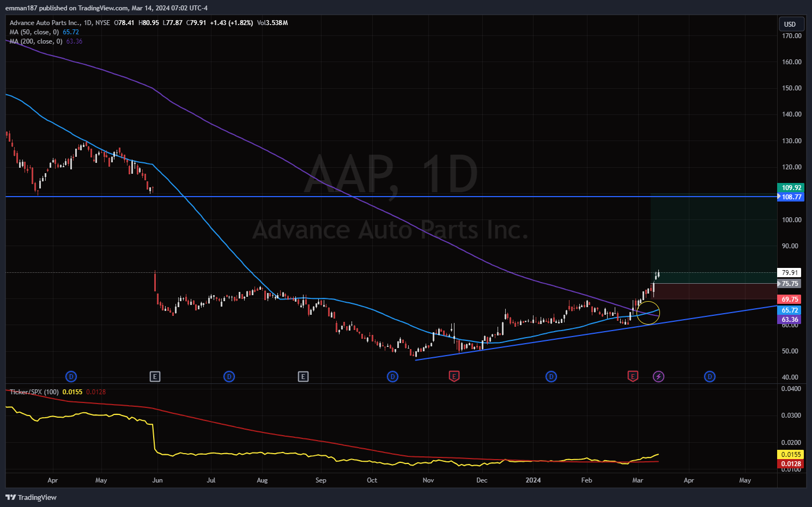812x507 pixels.
Task: Click the gray earnings marker just before Jun
Action: (x=155, y=376)
